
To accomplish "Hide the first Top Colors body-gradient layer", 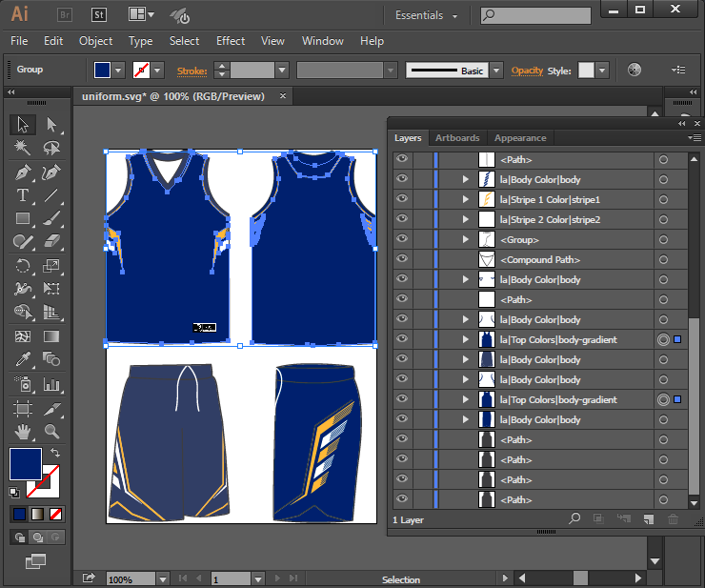I will [402, 338].
